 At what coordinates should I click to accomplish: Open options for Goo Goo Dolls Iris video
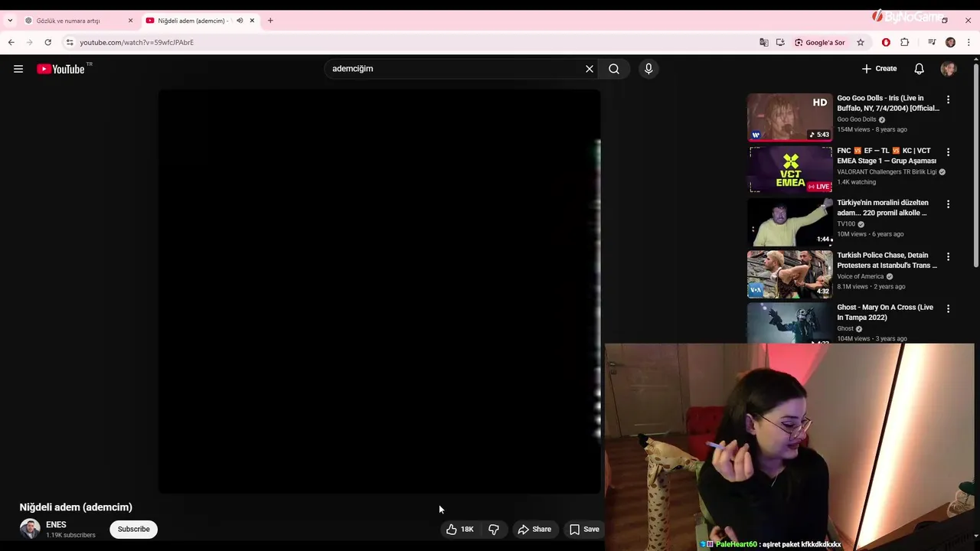point(948,99)
